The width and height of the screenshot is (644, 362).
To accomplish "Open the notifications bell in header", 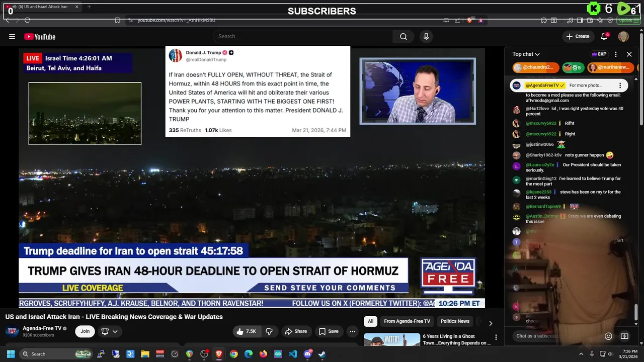I will click(604, 36).
